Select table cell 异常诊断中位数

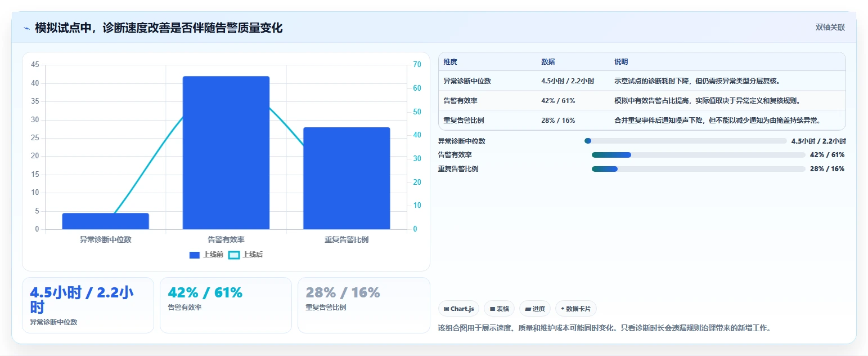point(467,81)
